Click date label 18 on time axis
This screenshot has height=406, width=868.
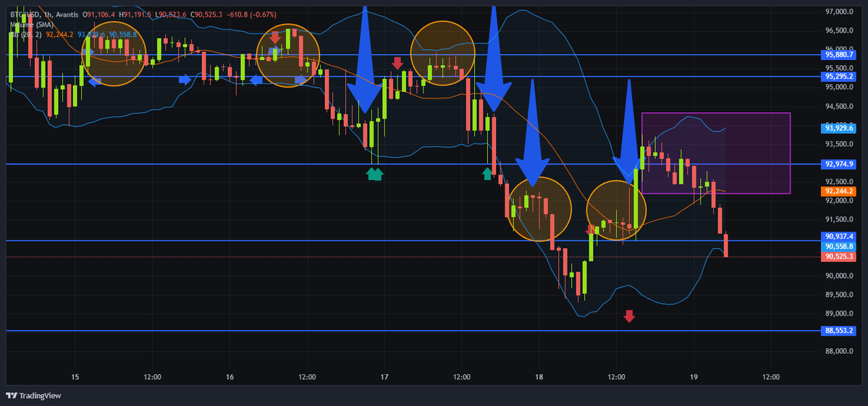(539, 377)
